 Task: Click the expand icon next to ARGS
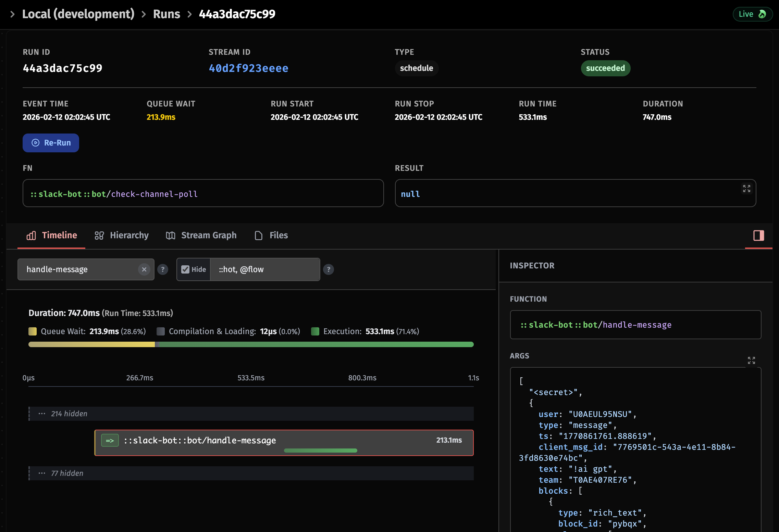click(752, 360)
